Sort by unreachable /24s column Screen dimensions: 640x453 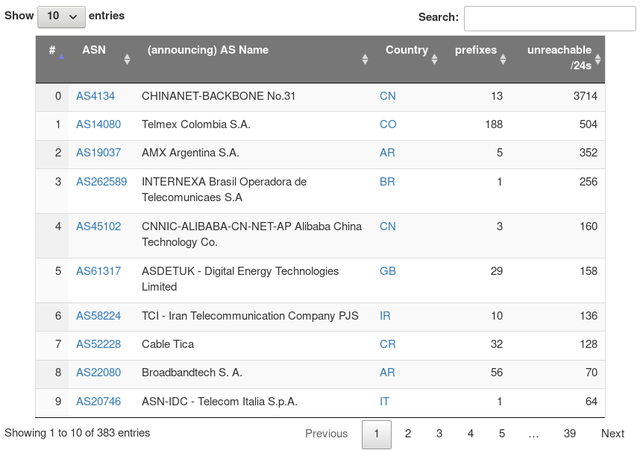pyautogui.click(x=558, y=60)
